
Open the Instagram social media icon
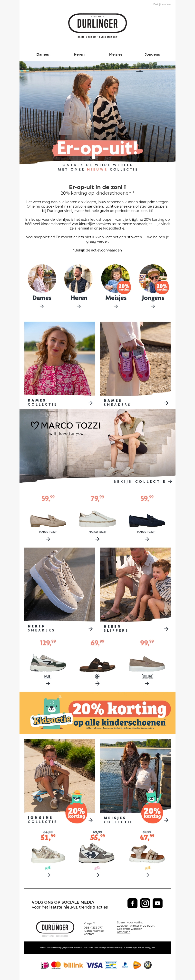145,903
